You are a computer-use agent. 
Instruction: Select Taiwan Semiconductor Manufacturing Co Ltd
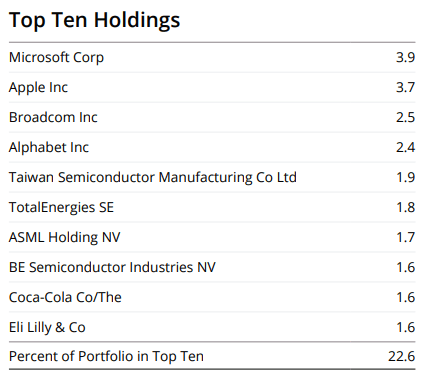[153, 178]
